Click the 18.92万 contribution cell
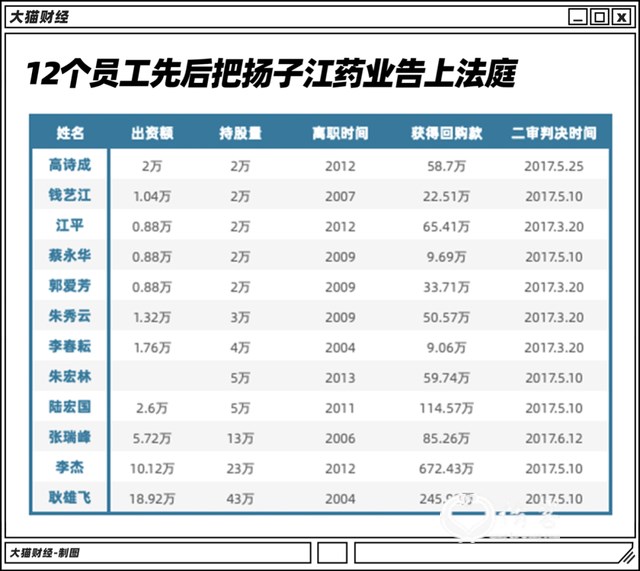This screenshot has height=571, width=640. (152, 499)
